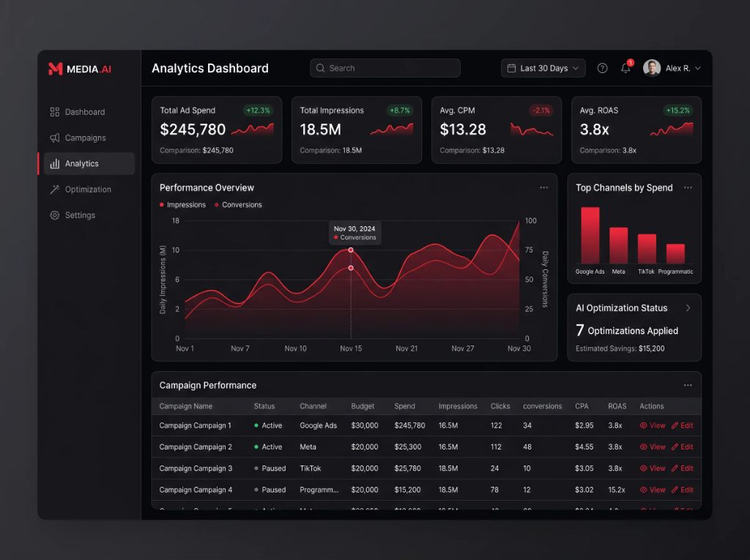750x560 pixels.
Task: Open Settings from the sidebar
Action: 89,215
